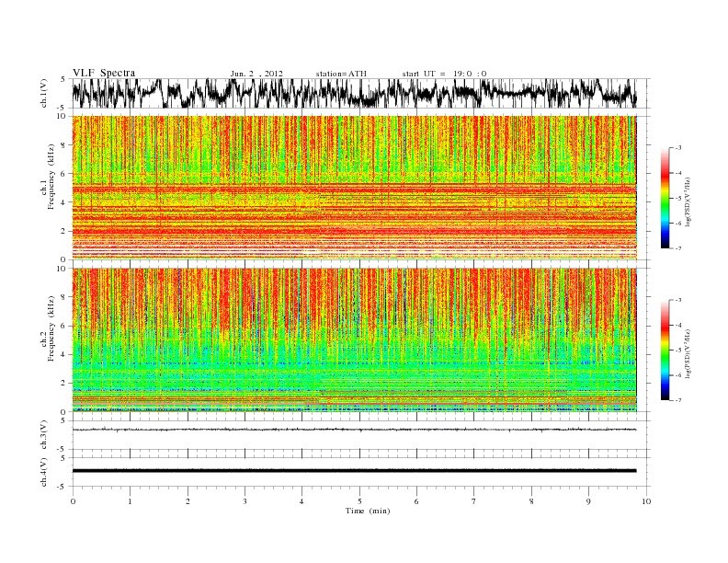
Task: Select the "ch.3(V)" axis label
Action: 43,435
